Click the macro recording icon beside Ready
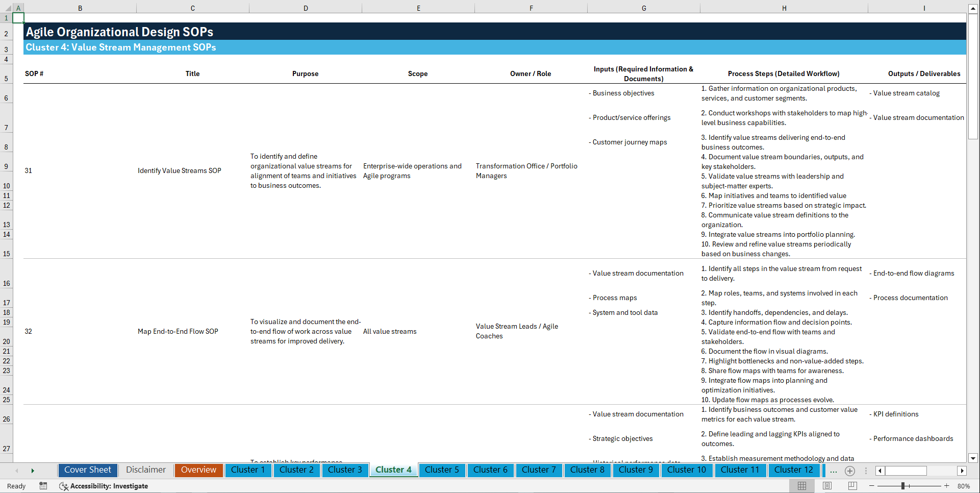Viewport: 980px width, 493px height. 43,486
